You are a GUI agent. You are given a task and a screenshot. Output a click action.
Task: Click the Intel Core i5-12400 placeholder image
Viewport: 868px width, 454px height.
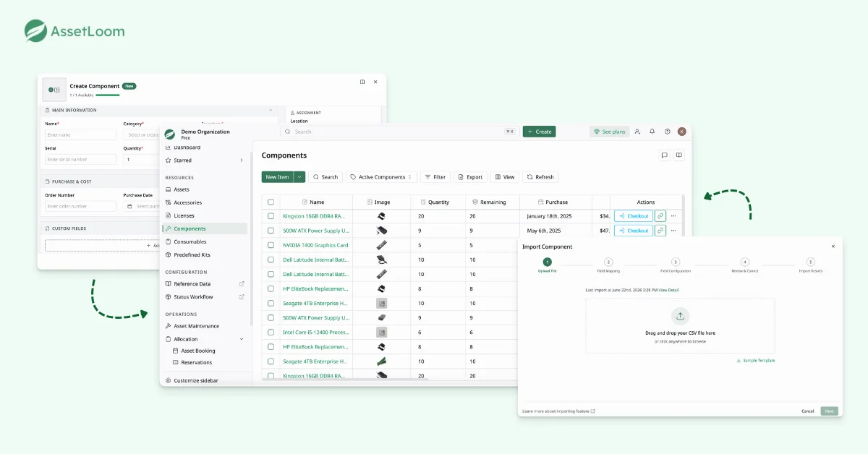[x=381, y=332]
